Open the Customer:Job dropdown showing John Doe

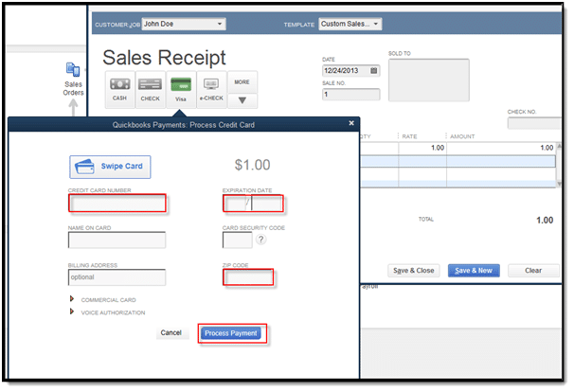click(x=184, y=24)
